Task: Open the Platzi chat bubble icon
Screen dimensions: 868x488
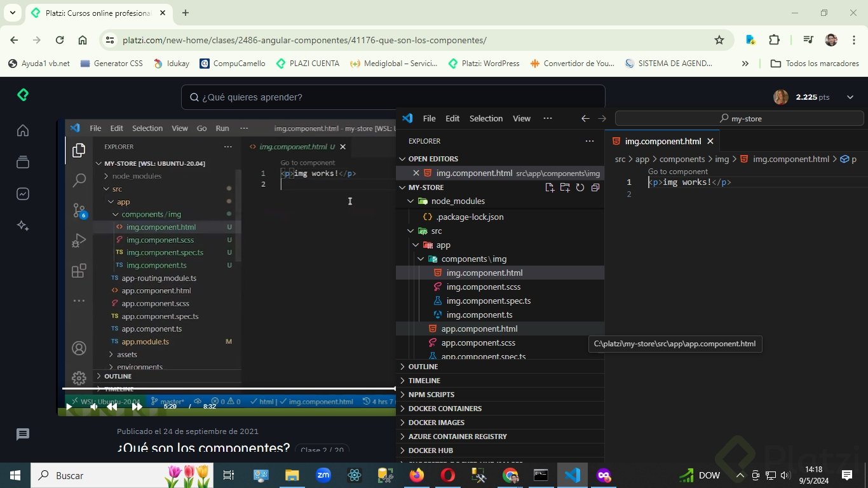Action: click(x=23, y=434)
